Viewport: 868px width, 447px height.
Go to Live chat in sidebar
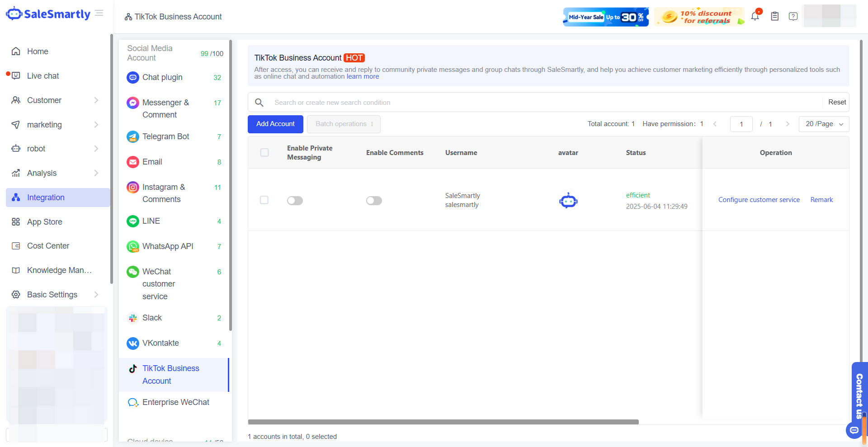43,76
